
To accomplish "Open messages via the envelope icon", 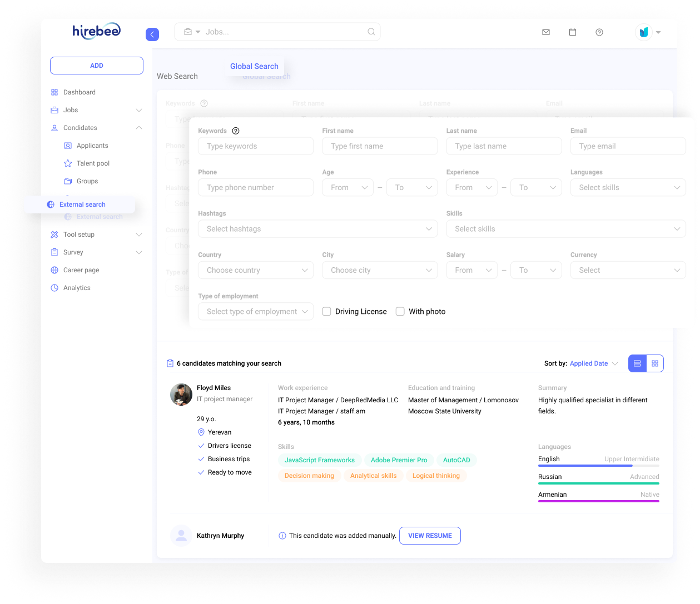I will 545,32.
